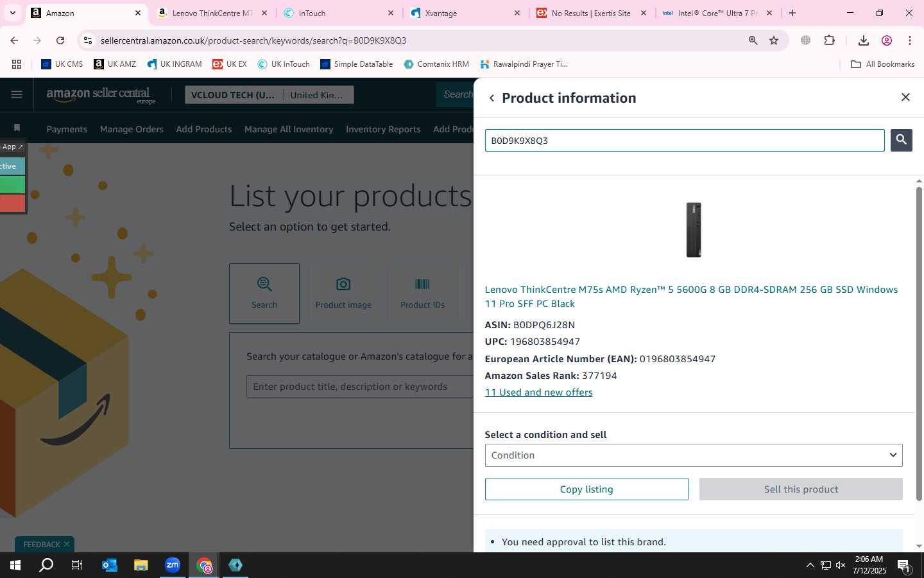Open the Condition dropdown

click(694, 455)
